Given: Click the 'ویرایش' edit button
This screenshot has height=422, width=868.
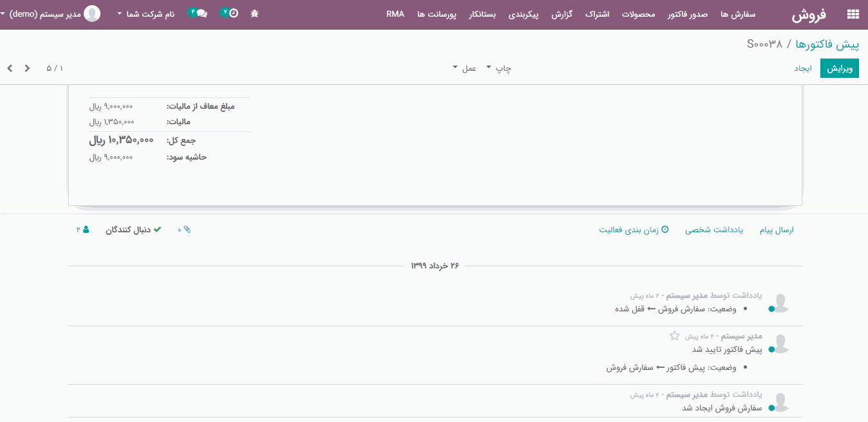Looking at the screenshot, I should point(839,68).
